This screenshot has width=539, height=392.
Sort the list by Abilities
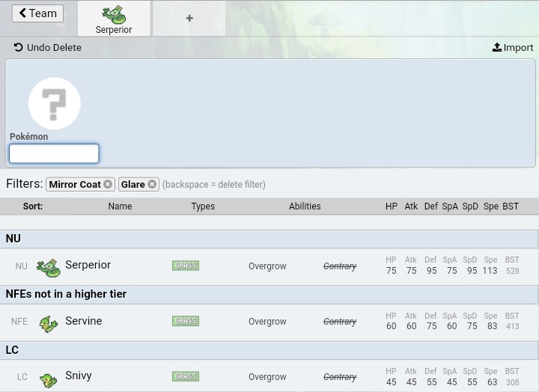305,206
